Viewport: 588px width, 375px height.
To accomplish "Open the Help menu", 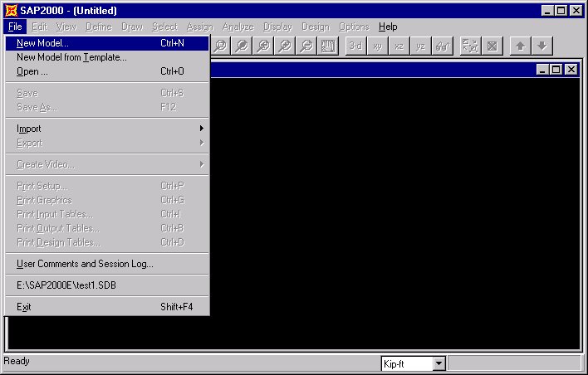I will coord(388,27).
